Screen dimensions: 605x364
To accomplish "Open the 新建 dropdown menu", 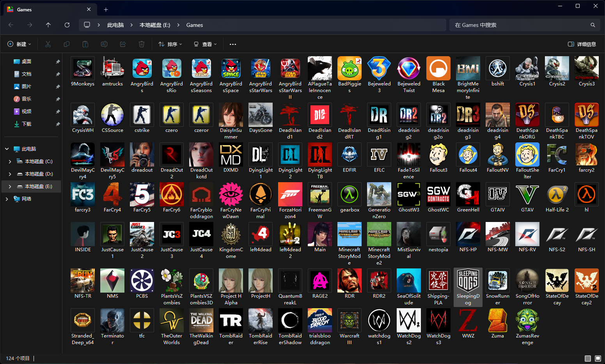I will [20, 44].
